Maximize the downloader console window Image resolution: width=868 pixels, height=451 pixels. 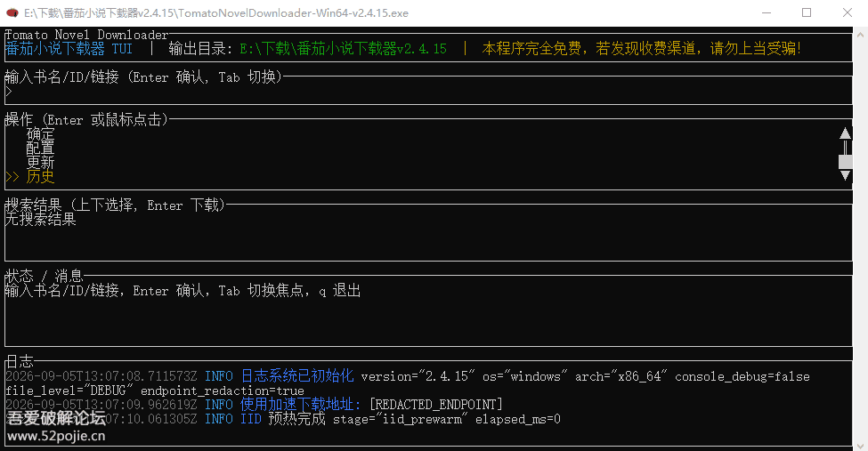[x=807, y=12]
